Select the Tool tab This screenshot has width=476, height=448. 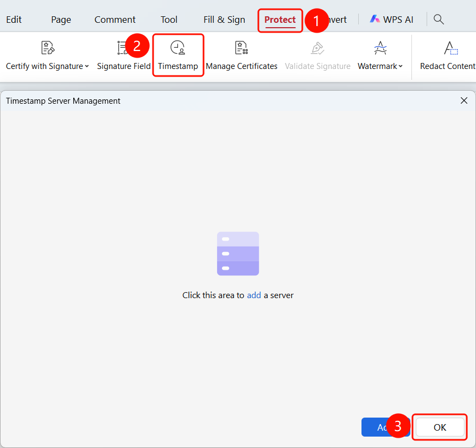coord(169,20)
